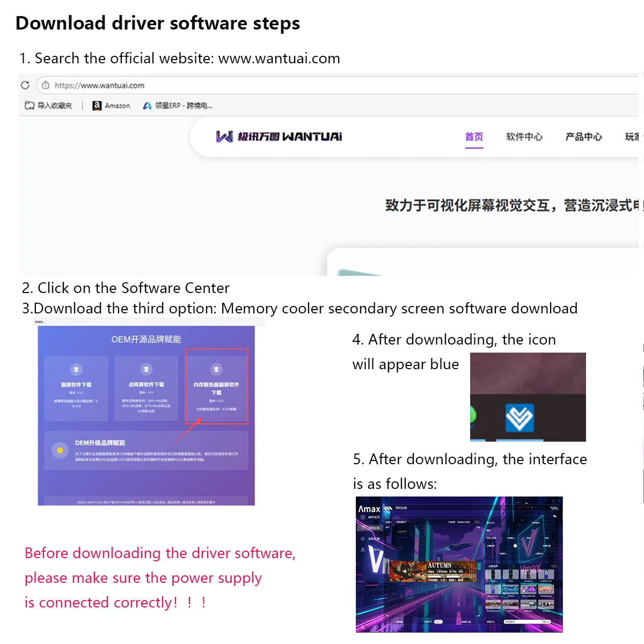The height and width of the screenshot is (644, 644).
Task: Open the Amazon bookmark icon
Action: pos(97,106)
